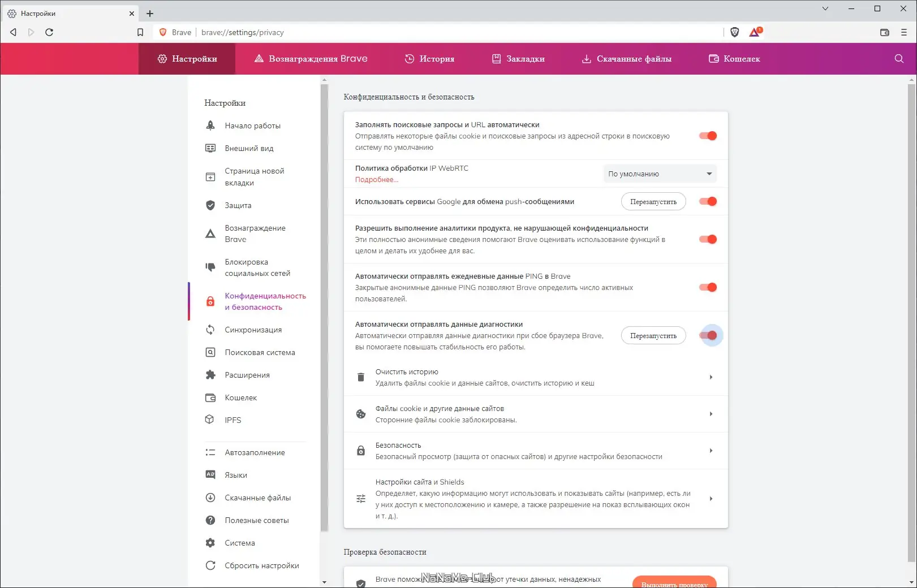Toggle automatic daily PING data sending
This screenshot has width=917, height=588.
point(708,287)
